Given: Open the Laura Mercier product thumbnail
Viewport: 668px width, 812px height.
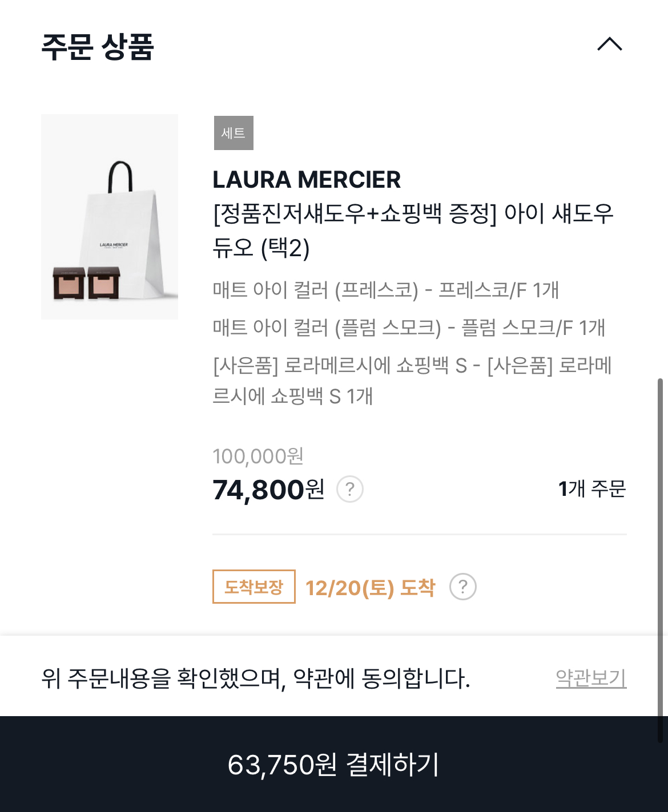Looking at the screenshot, I should point(110,217).
